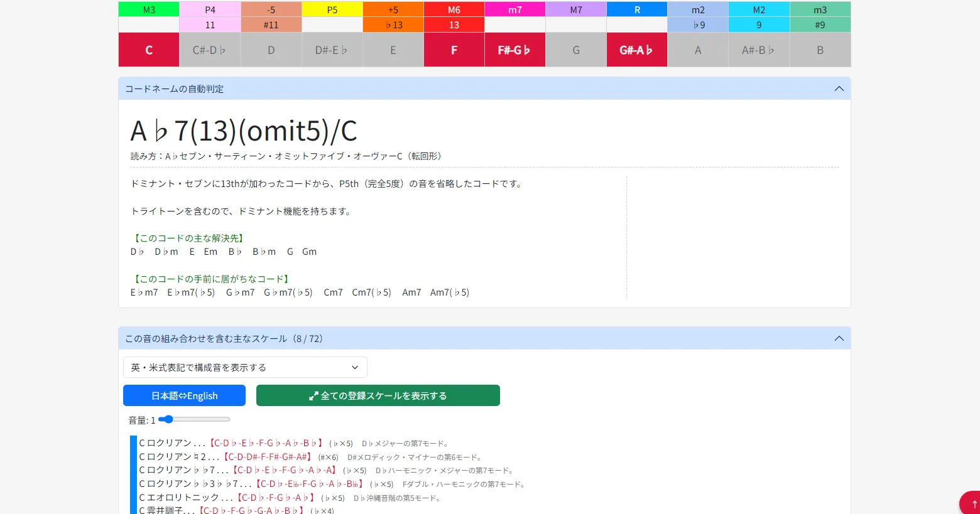Image resolution: width=980 pixels, height=514 pixels.
Task: Click the green M3 interval cell
Action: (x=149, y=9)
